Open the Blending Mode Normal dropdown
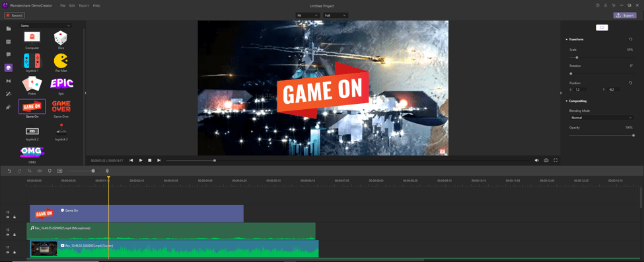Viewport: 644px width, 262px height. coord(601,118)
